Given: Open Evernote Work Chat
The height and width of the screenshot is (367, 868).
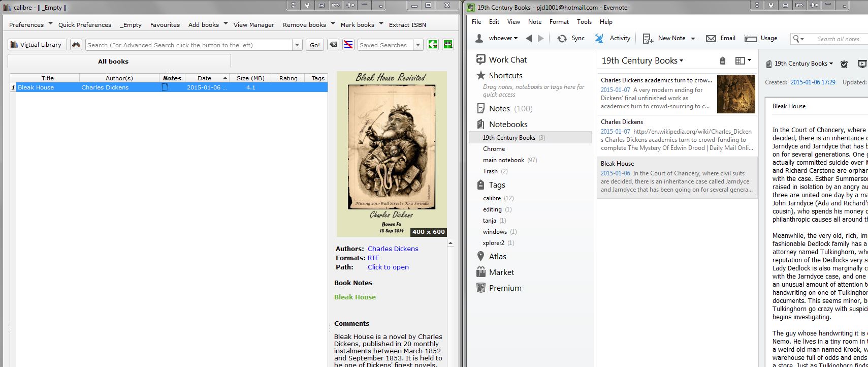Looking at the screenshot, I should (501, 59).
